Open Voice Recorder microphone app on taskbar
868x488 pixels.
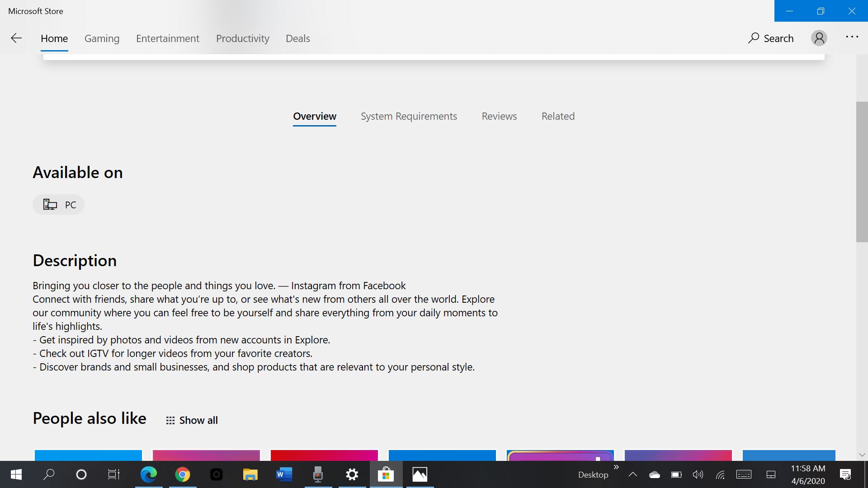tap(318, 474)
